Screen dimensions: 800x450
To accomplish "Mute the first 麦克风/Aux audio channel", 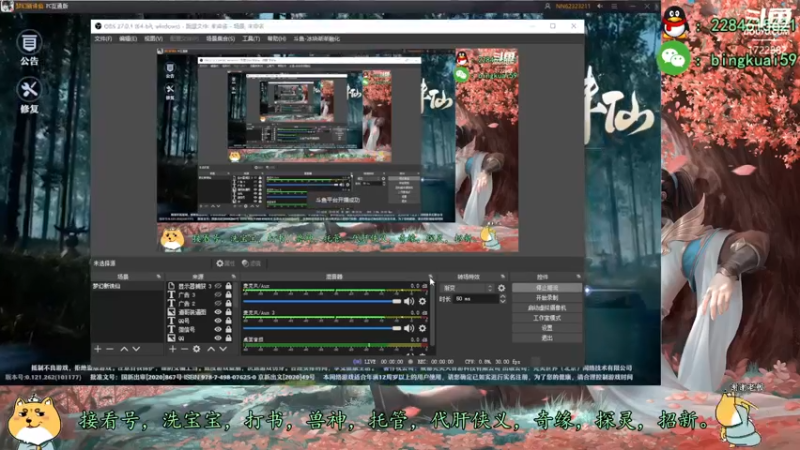I will point(409,302).
